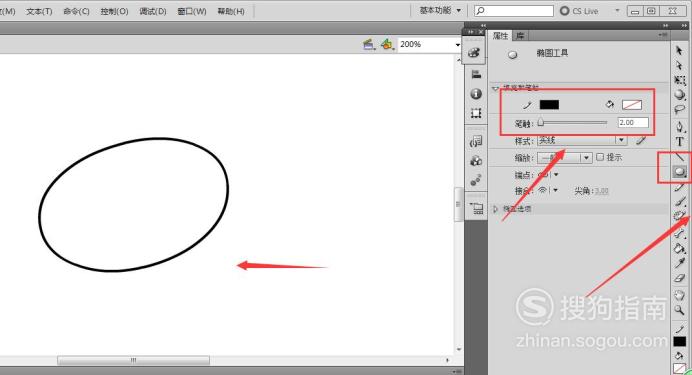The height and width of the screenshot is (375, 692).
Task: Activate the Zoom magnifier tool
Action: pos(679,311)
